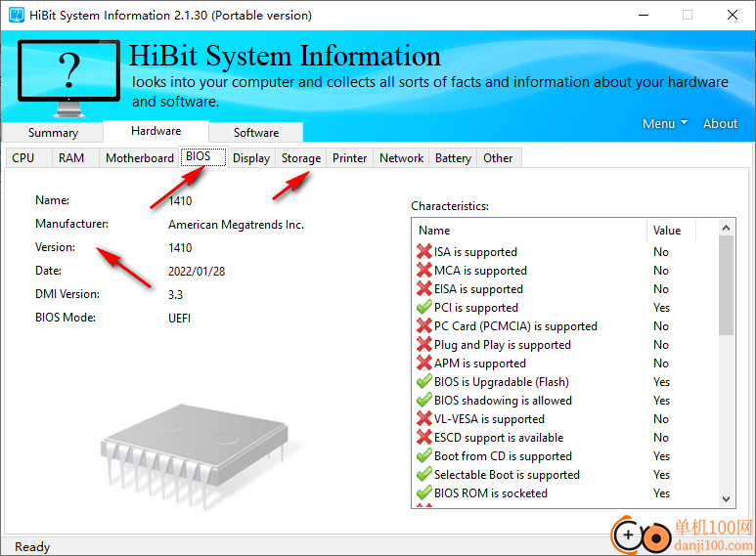This screenshot has width=756, height=556.
Task: Click the Ready status bar text
Action: click(x=32, y=547)
